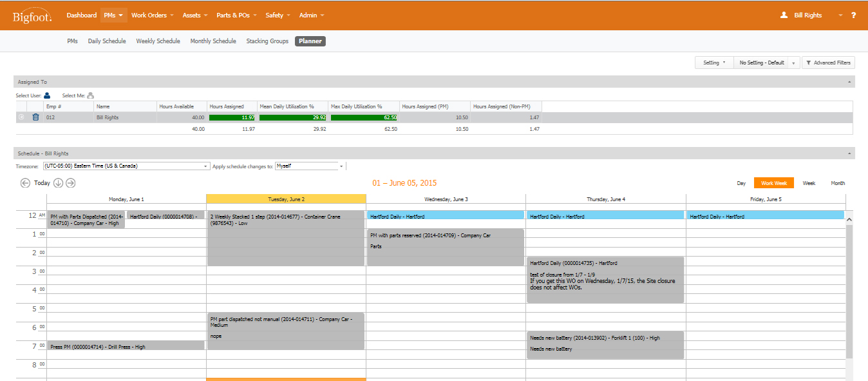Image resolution: width=868 pixels, height=381 pixels.
Task: Click the Advanced Filters button
Action: coord(828,63)
